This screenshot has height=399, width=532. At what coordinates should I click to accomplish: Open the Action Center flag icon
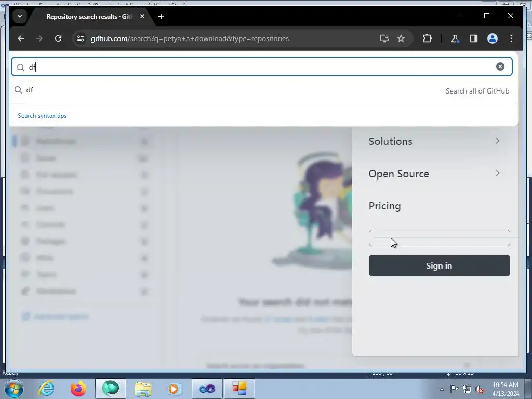point(454,389)
